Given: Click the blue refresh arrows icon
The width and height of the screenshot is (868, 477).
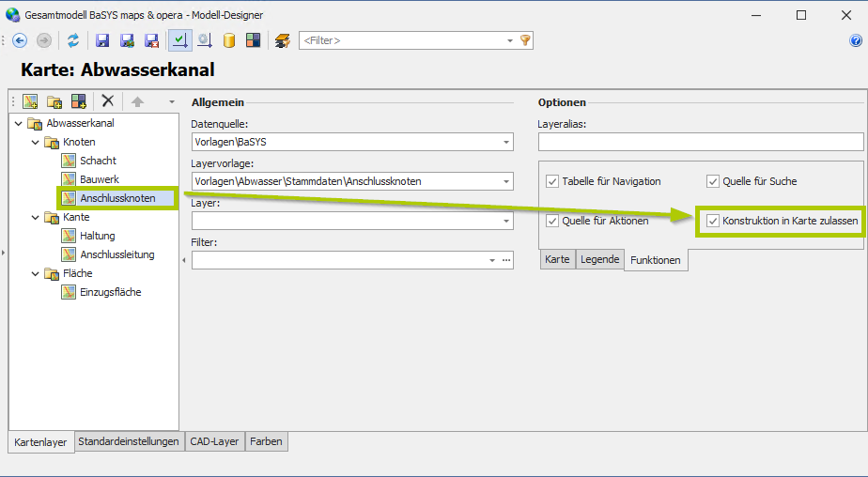Looking at the screenshot, I should tap(72, 40).
